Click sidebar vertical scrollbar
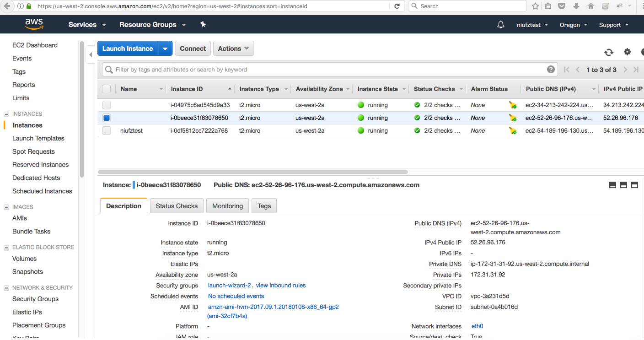Viewport: 644px width, 340px height. point(82,110)
